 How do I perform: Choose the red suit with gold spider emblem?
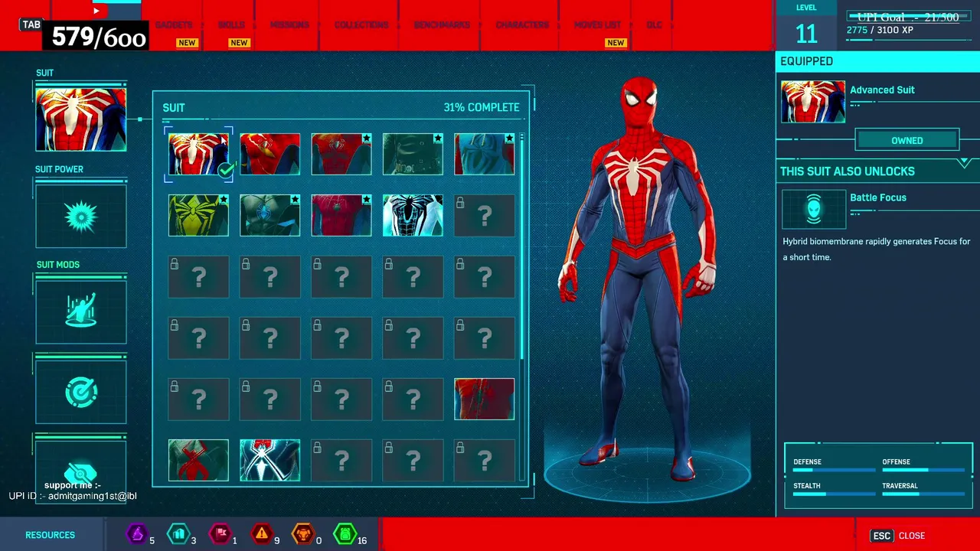(269, 154)
